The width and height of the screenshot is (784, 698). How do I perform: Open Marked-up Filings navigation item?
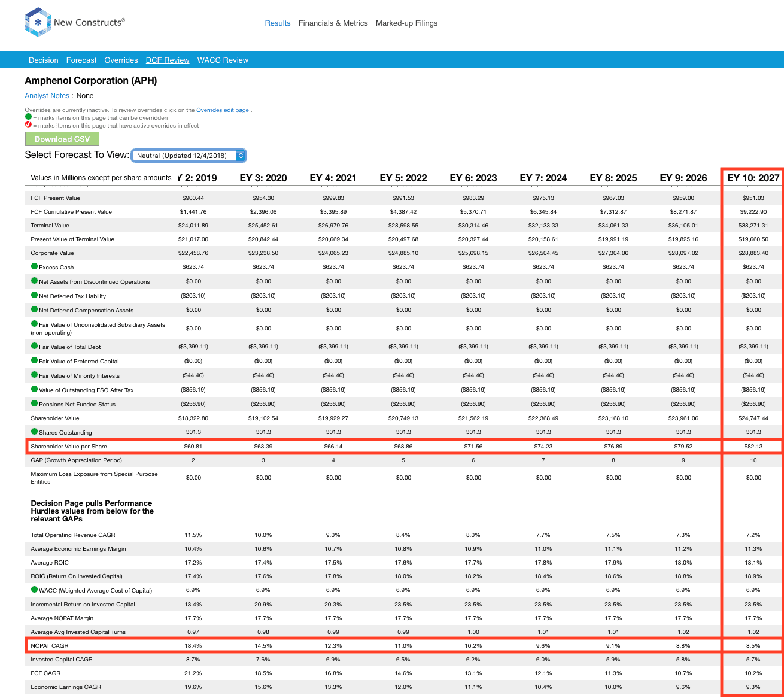[x=407, y=23]
